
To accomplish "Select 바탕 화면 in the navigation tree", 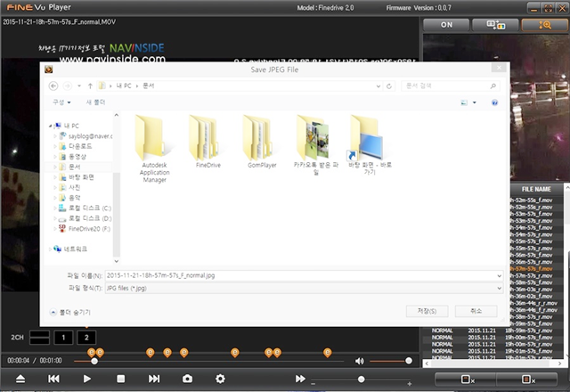I will (81, 177).
